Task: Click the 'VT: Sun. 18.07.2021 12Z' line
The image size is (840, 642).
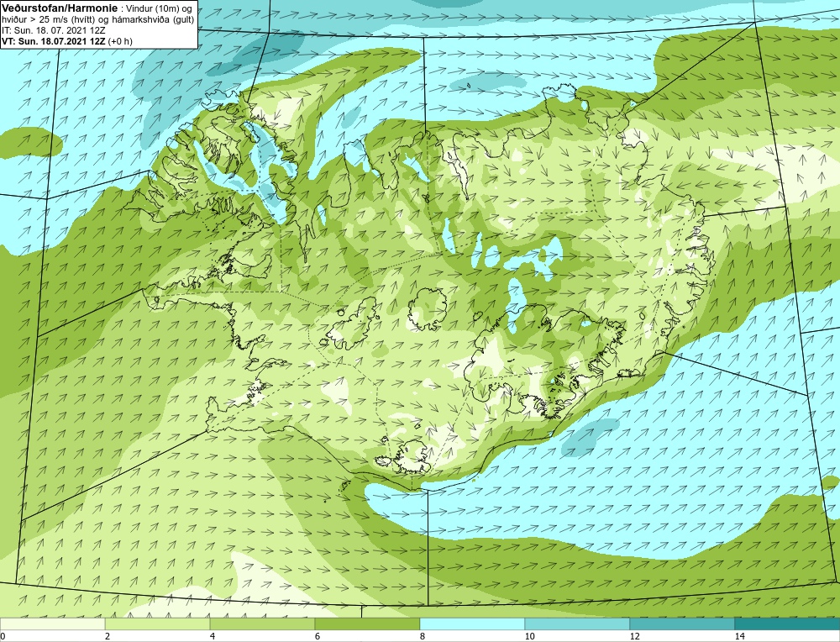Action: pyautogui.click(x=54, y=40)
